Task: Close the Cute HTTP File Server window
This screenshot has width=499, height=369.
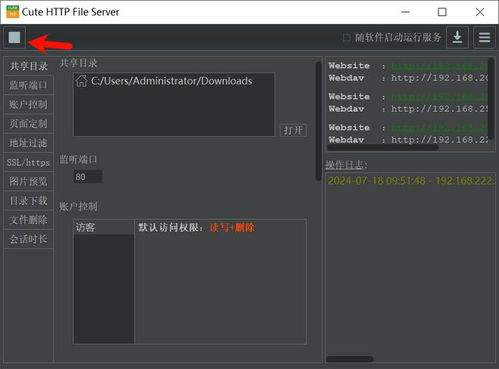Action: [x=480, y=12]
